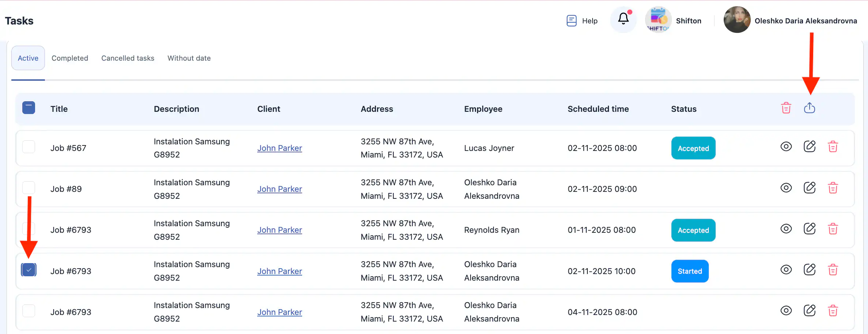Open Oleshko Daria Aleksandrovna profile avatar
This screenshot has height=334, width=868.
737,20
